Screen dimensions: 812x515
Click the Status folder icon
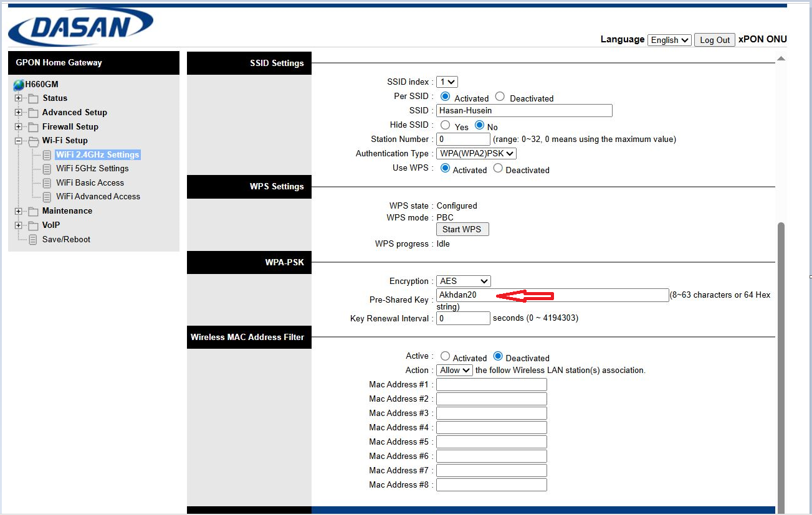[33, 98]
